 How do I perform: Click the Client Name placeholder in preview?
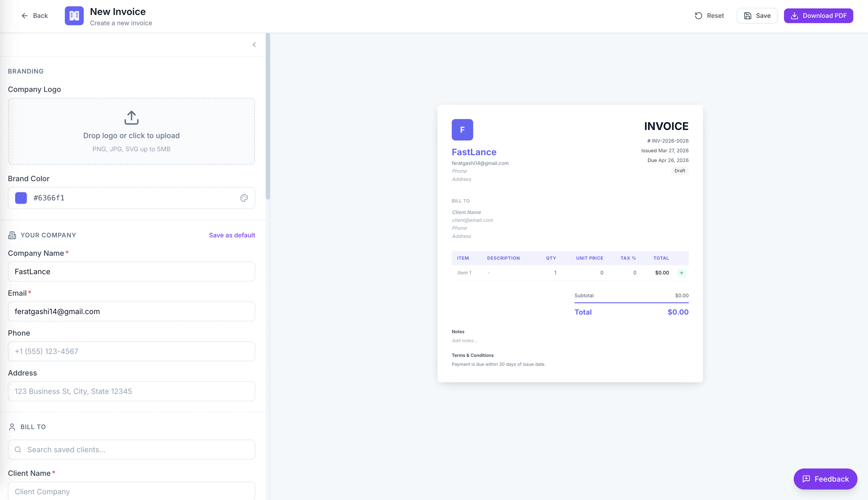coord(466,212)
